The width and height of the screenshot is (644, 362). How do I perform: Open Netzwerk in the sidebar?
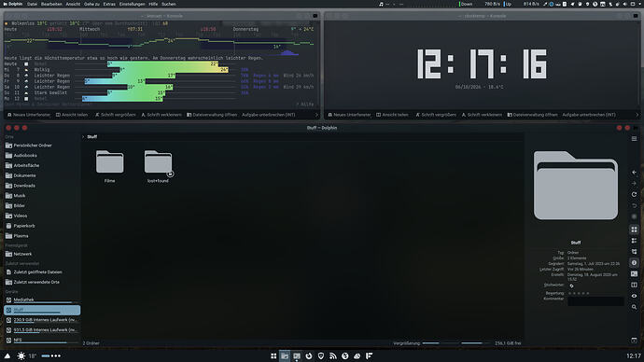(x=42, y=254)
